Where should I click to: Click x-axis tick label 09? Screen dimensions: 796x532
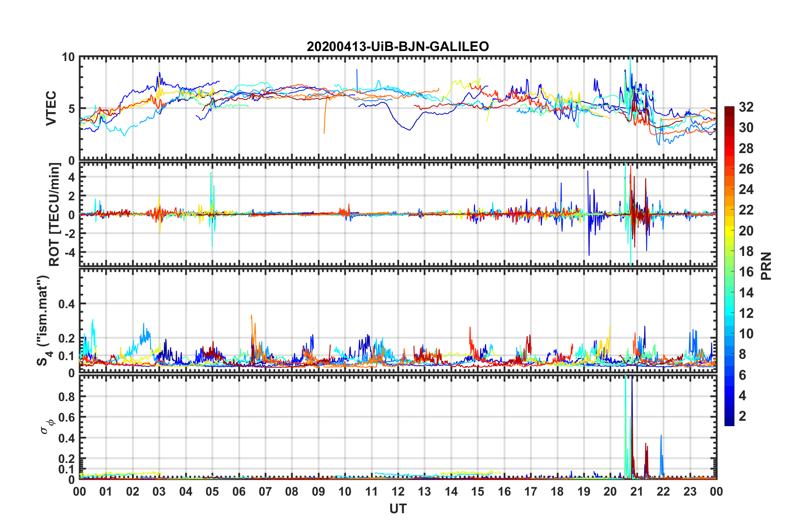tap(318, 491)
